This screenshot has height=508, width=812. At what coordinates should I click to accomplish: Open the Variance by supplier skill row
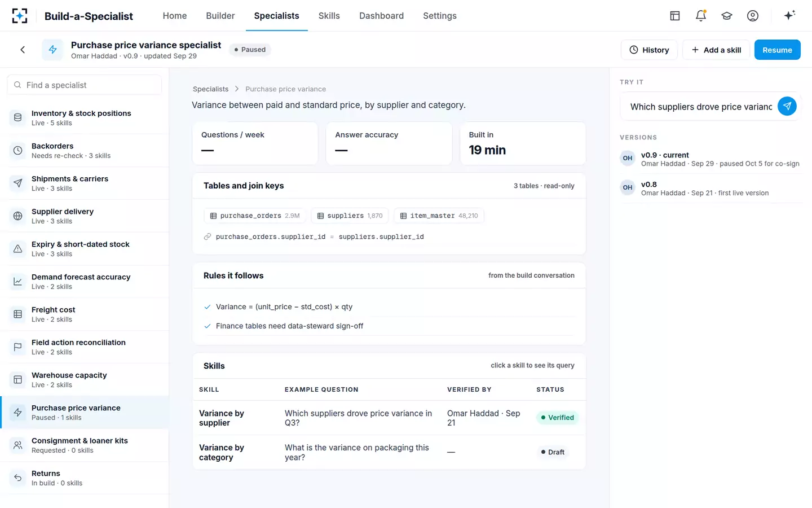tap(389, 418)
